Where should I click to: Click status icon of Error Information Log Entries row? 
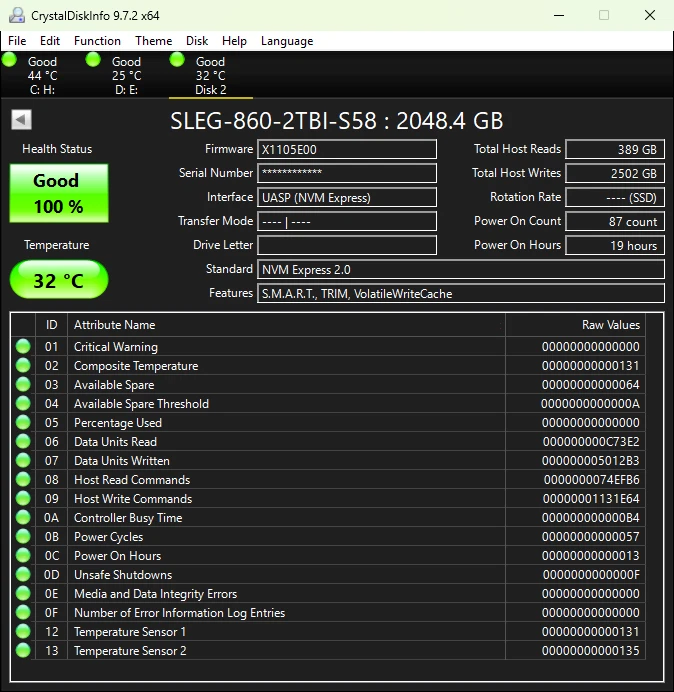pyautogui.click(x=23, y=612)
